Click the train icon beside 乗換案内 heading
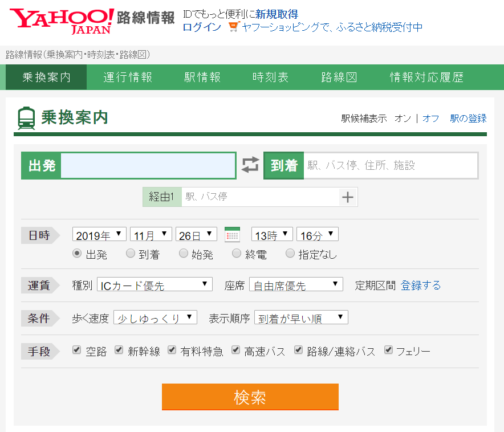The image size is (504, 432). pos(26,118)
